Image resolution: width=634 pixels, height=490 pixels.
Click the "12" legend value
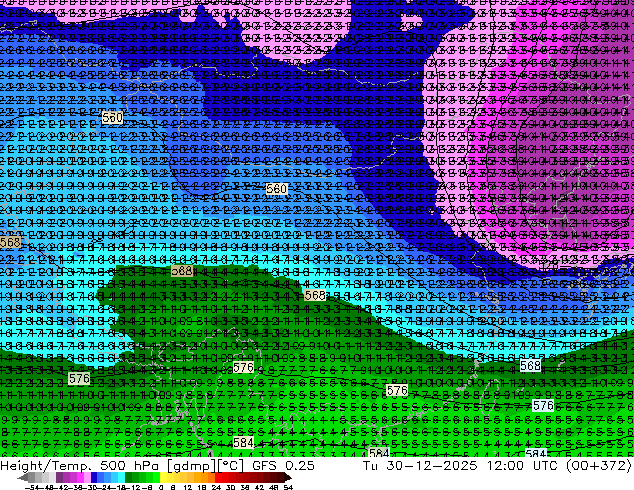click(188, 488)
